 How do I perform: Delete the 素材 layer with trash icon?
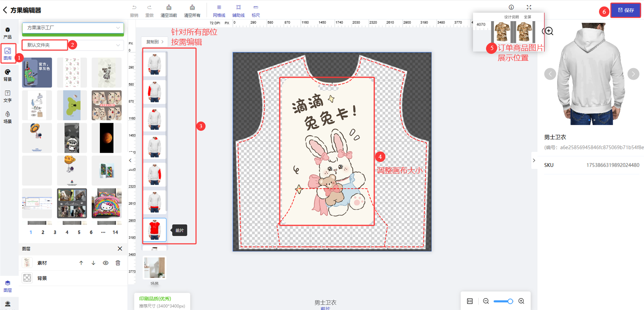coord(118,263)
